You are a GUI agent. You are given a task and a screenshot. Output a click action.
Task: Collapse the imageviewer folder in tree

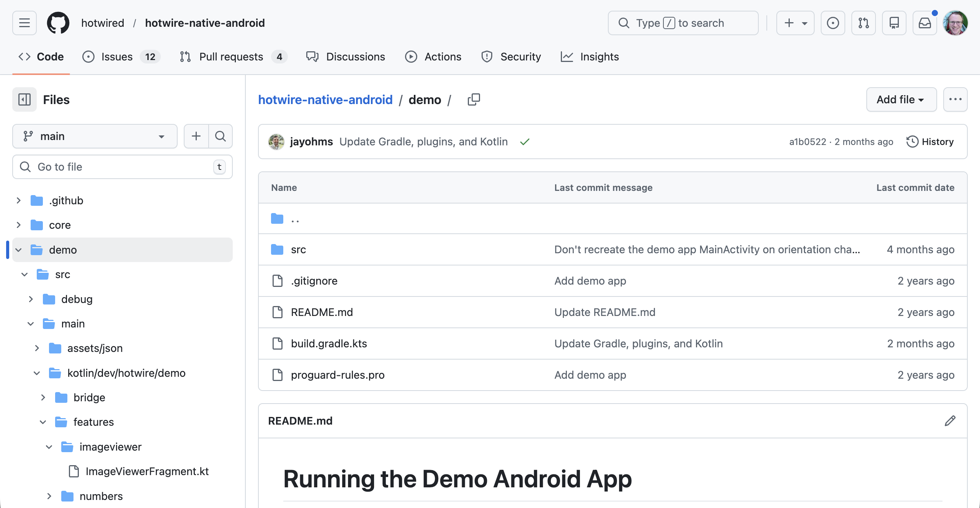[x=49, y=447]
